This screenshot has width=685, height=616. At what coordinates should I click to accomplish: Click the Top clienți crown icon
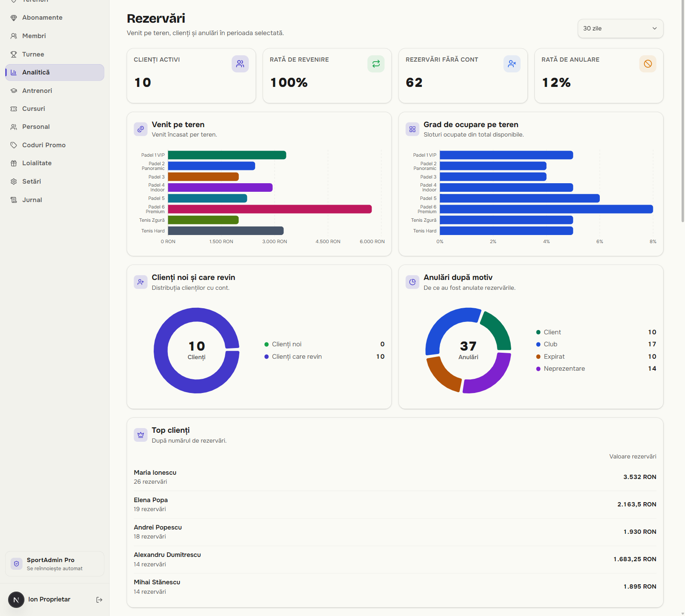pos(141,434)
